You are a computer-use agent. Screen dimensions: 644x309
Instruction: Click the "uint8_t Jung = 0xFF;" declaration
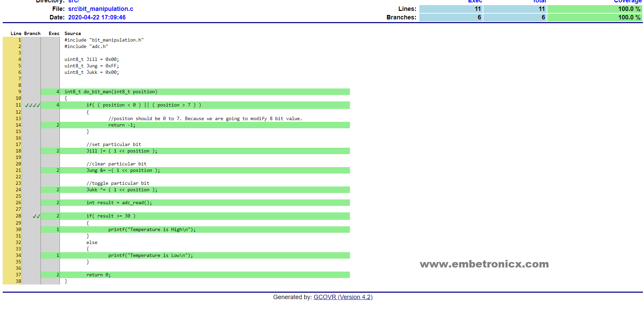(92, 66)
